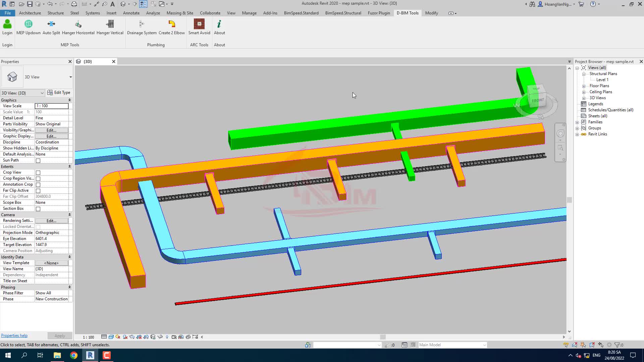The width and height of the screenshot is (644, 362).
Task: Open the 3D View: {3D} instance dropdown
Action: coord(22,93)
